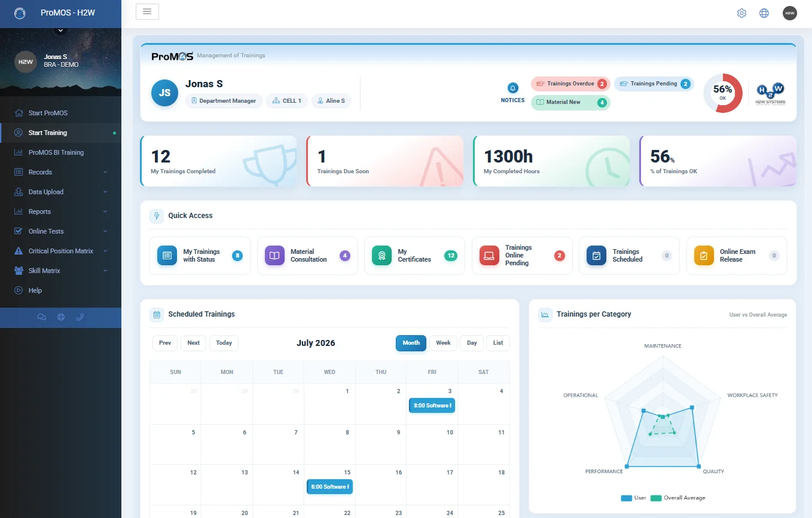Toggle User series in radar legend

click(633, 498)
